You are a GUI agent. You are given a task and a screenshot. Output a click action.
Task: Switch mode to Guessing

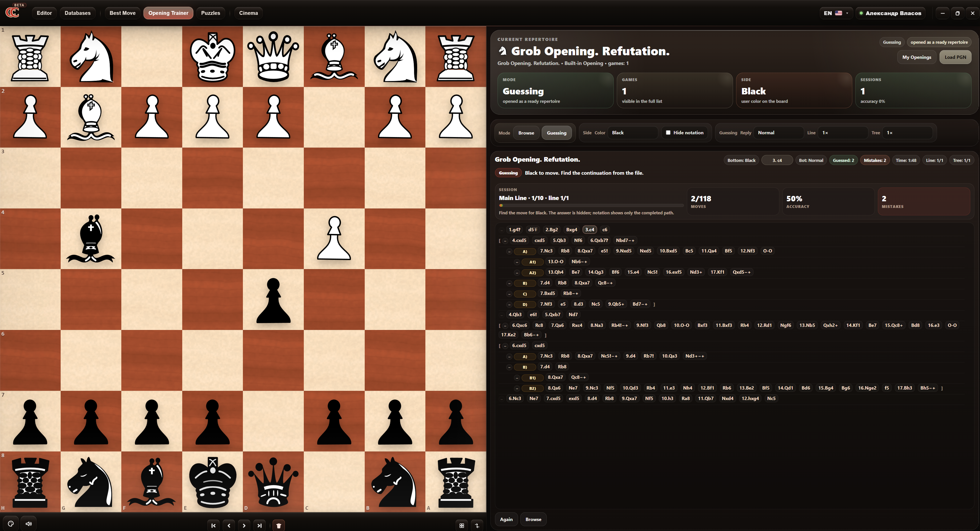pos(557,133)
